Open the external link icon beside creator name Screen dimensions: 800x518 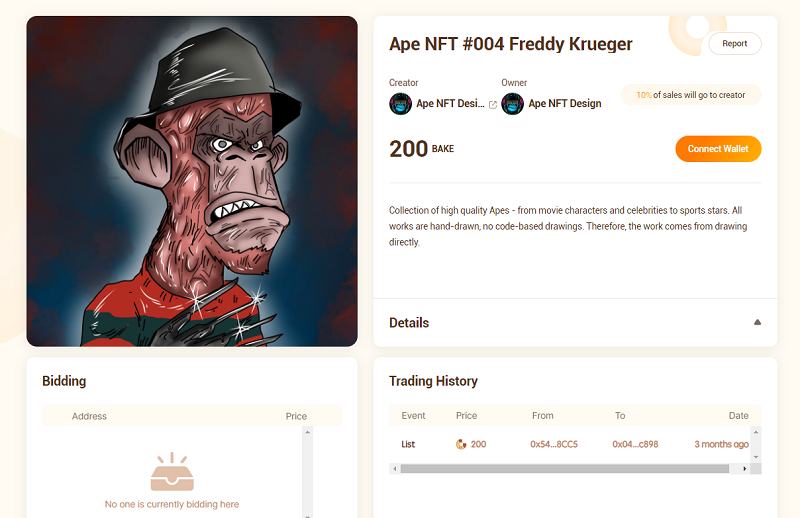[493, 104]
